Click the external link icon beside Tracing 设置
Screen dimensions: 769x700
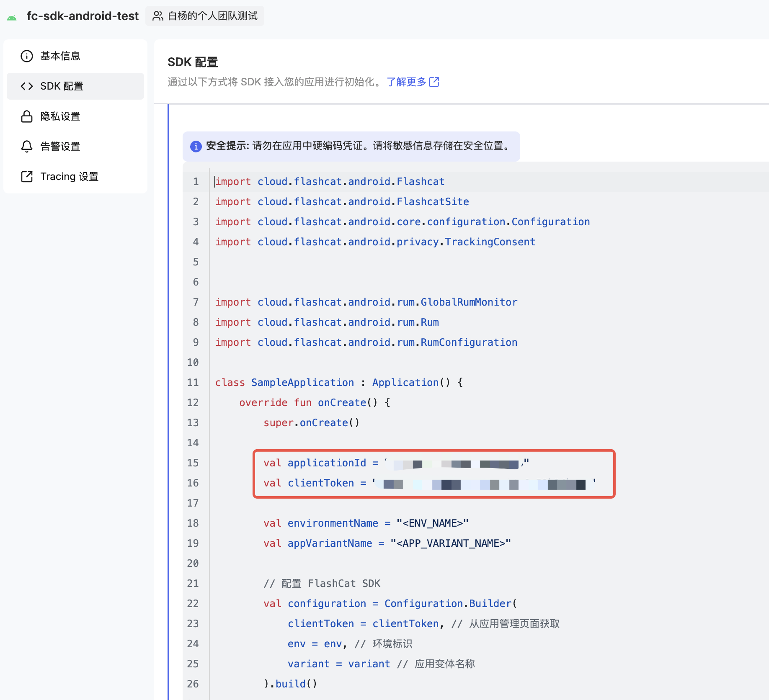click(27, 177)
